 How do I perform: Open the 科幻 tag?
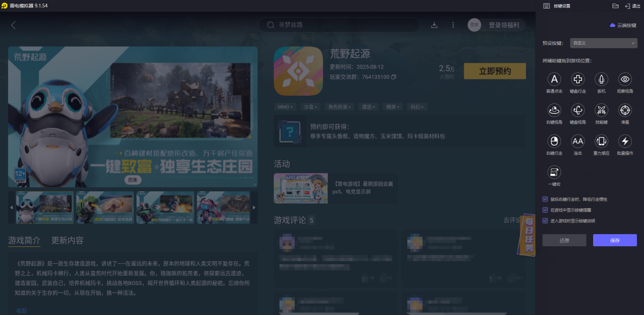(x=416, y=107)
